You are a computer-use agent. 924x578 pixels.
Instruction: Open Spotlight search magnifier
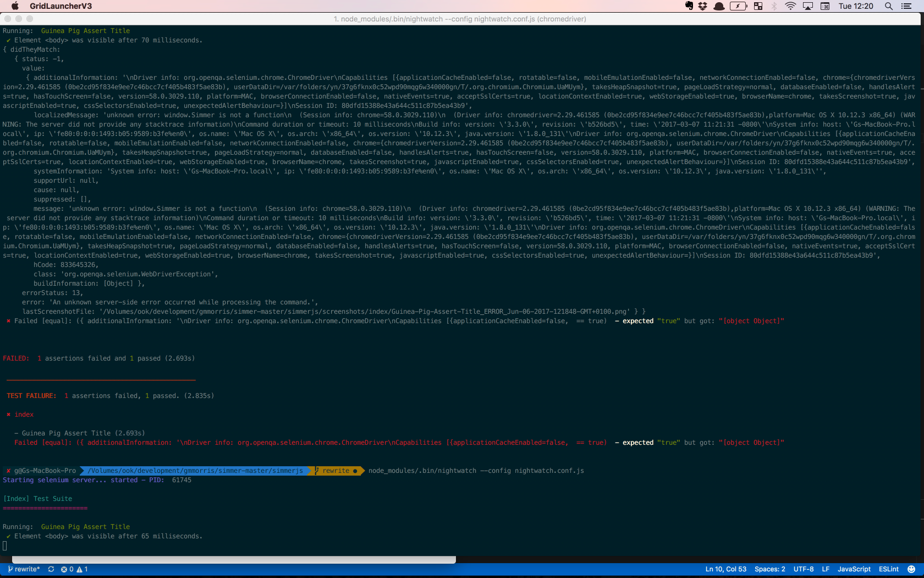[x=888, y=6]
